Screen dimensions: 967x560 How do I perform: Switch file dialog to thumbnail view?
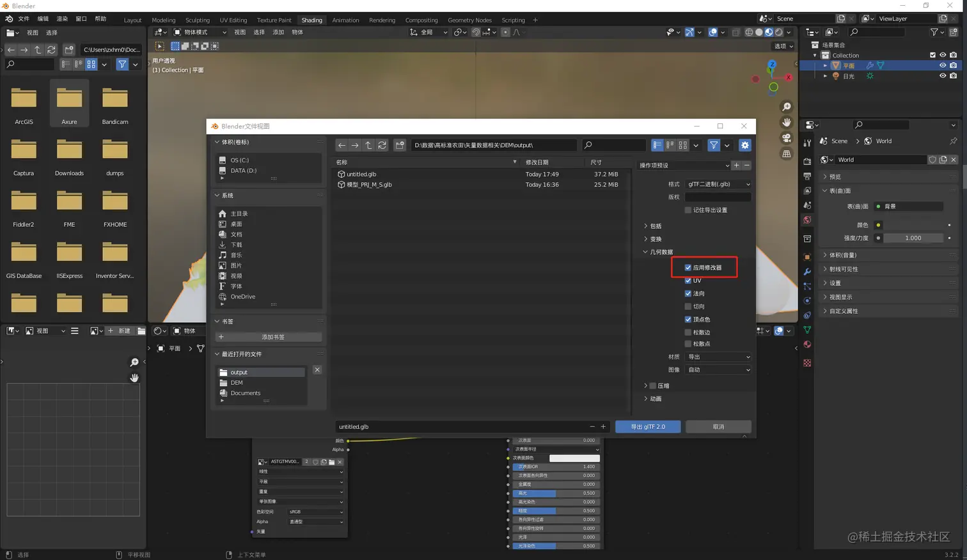pyautogui.click(x=683, y=145)
